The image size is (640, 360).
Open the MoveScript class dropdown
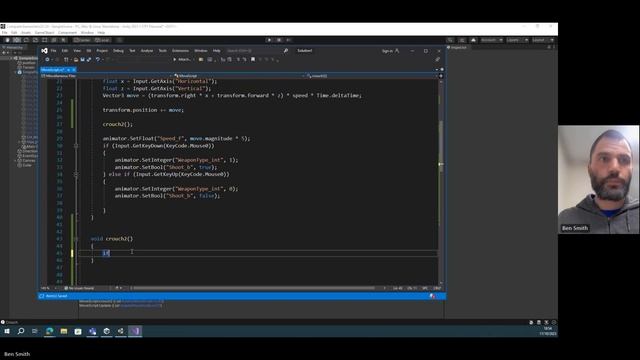coord(239,76)
